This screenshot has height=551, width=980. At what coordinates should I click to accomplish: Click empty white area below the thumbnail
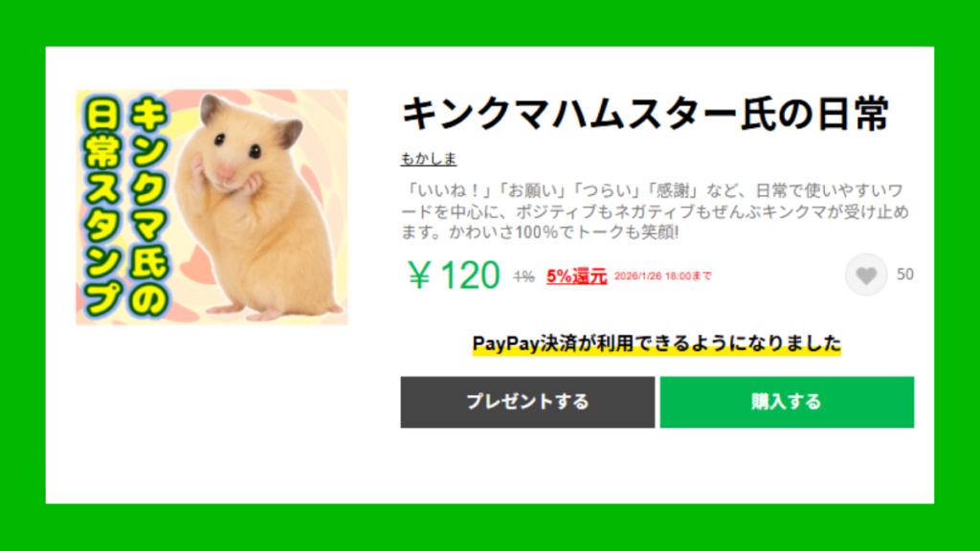pos(212,412)
